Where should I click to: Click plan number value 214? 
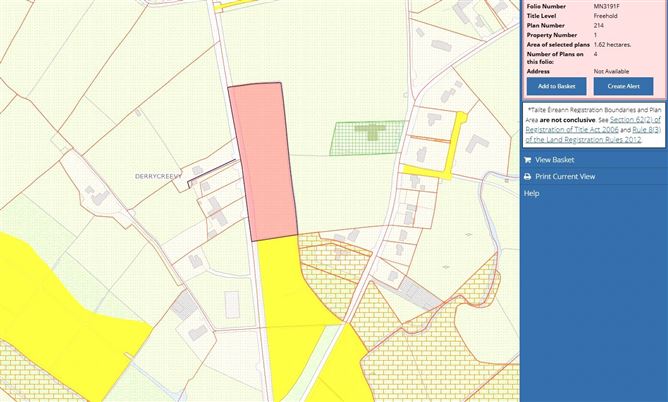pyautogui.click(x=599, y=25)
